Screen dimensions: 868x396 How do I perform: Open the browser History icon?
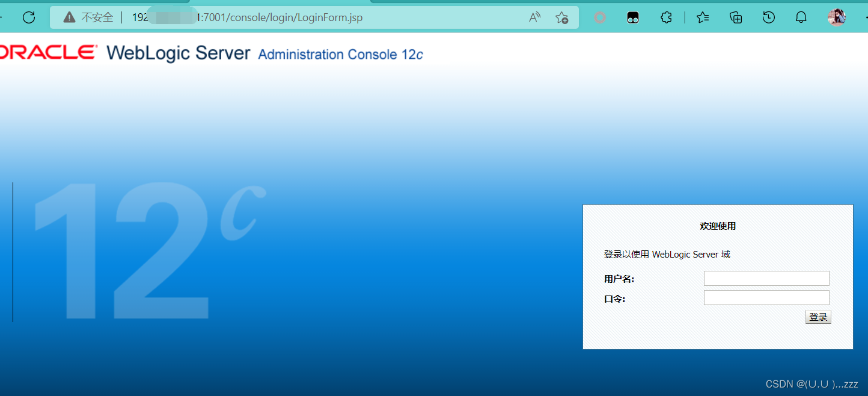(x=768, y=17)
